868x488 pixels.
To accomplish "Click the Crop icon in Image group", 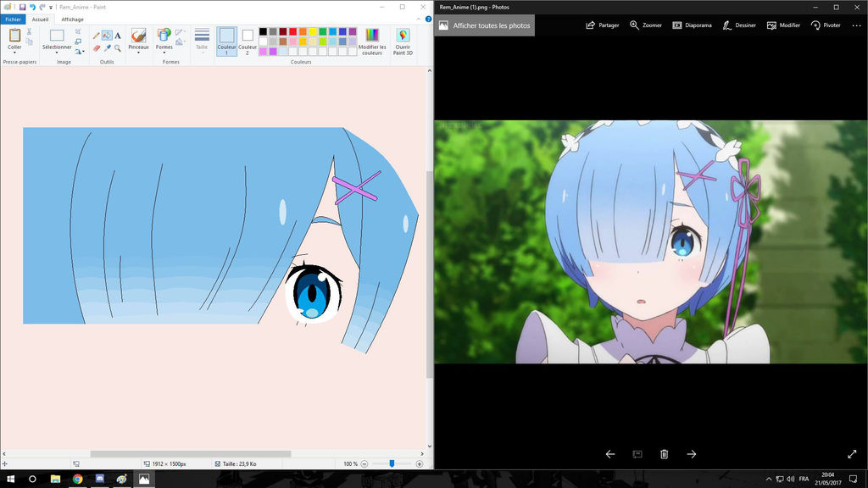I will pyautogui.click(x=78, y=32).
